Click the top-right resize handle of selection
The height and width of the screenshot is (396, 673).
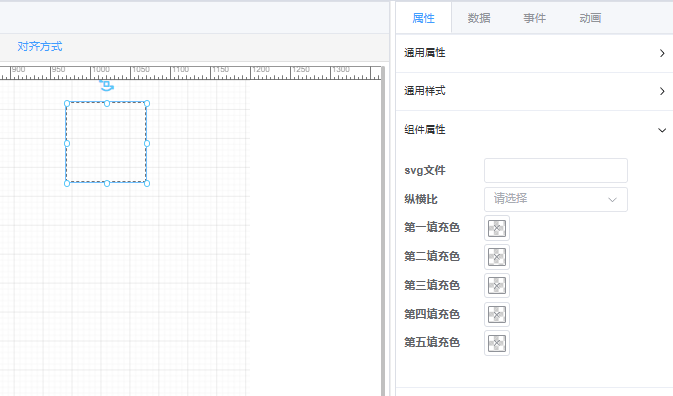tap(147, 103)
